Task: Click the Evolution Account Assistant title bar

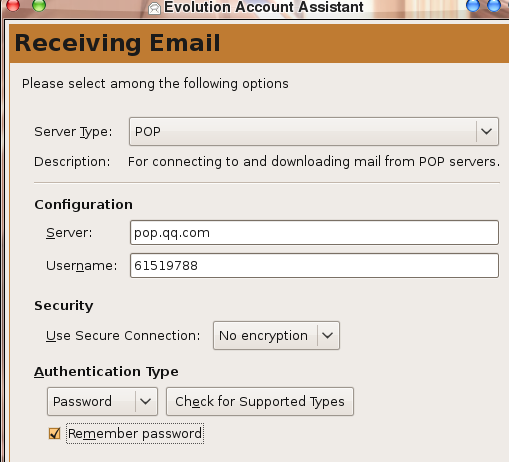Action: [263, 7]
